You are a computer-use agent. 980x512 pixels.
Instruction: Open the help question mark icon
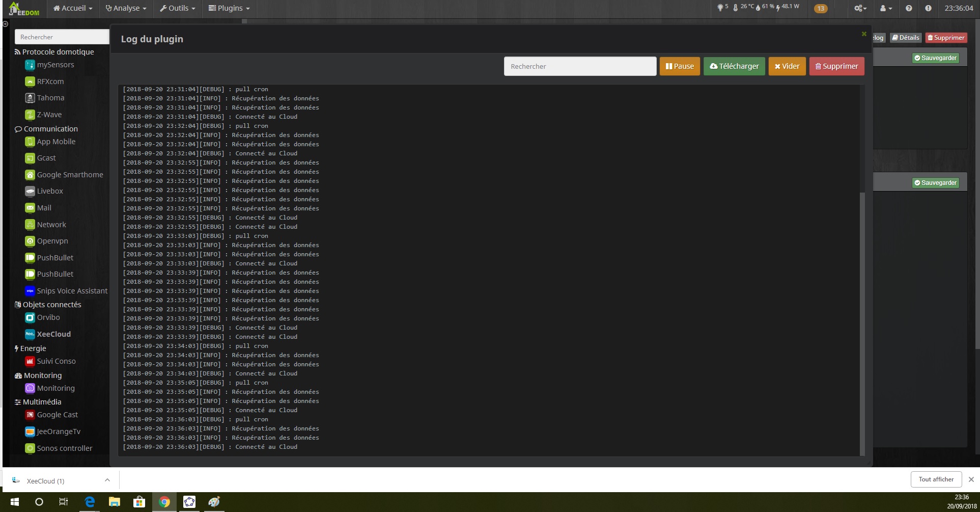[909, 8]
